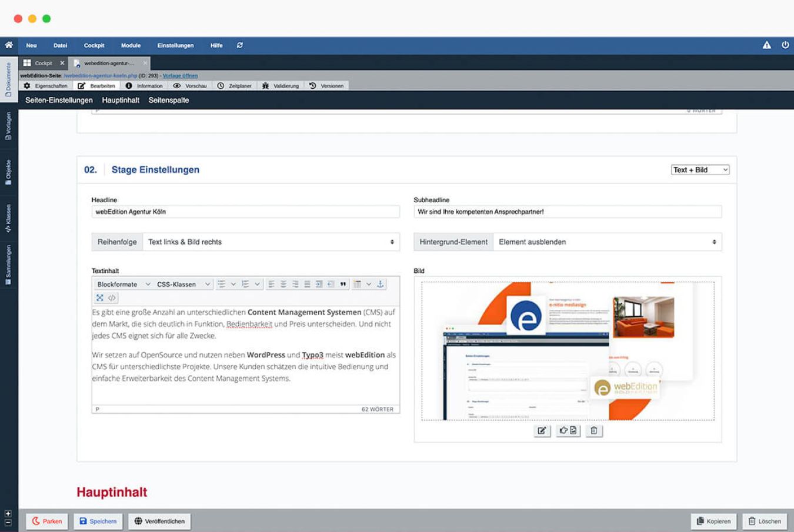The height and width of the screenshot is (532, 794).
Task: Jump to Hauptinhalt in the navigation bar
Action: point(121,100)
